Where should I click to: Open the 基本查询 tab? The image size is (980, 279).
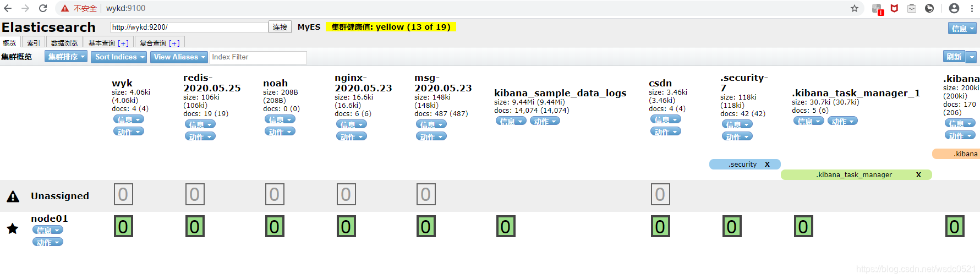pyautogui.click(x=108, y=42)
